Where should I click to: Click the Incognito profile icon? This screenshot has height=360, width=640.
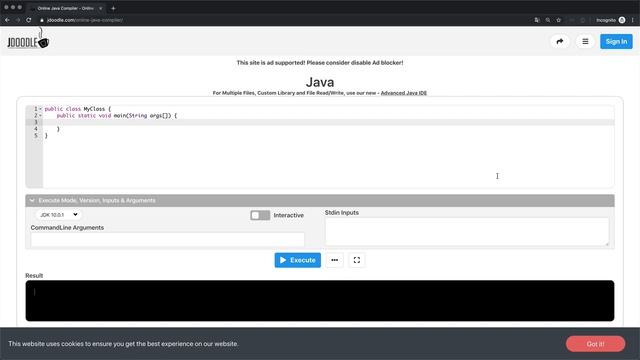coord(622,20)
